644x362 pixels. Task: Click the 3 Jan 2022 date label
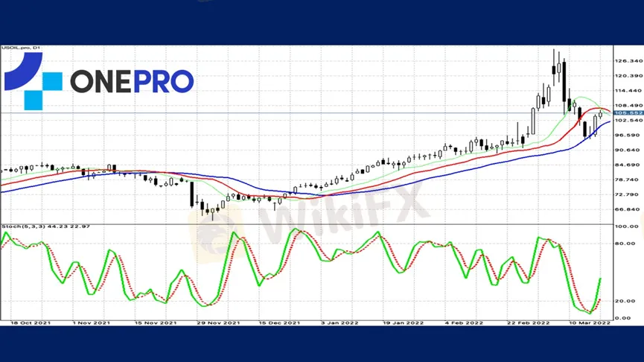tap(339, 323)
